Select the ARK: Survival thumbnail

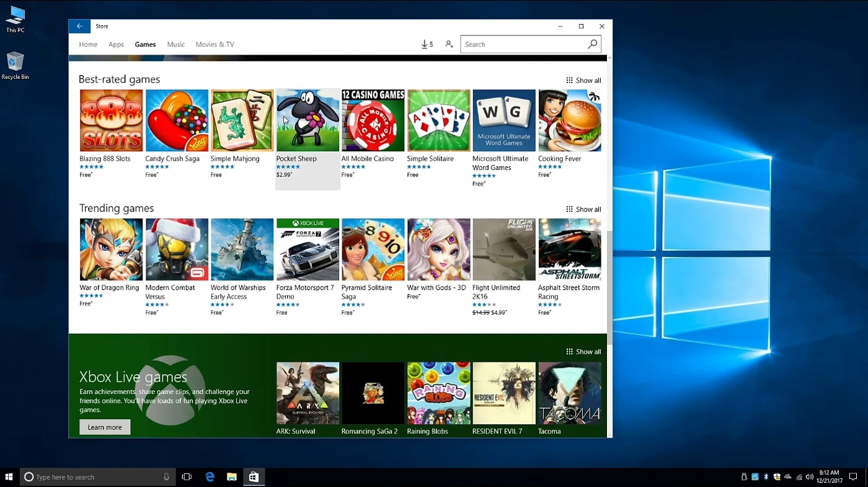pyautogui.click(x=308, y=393)
